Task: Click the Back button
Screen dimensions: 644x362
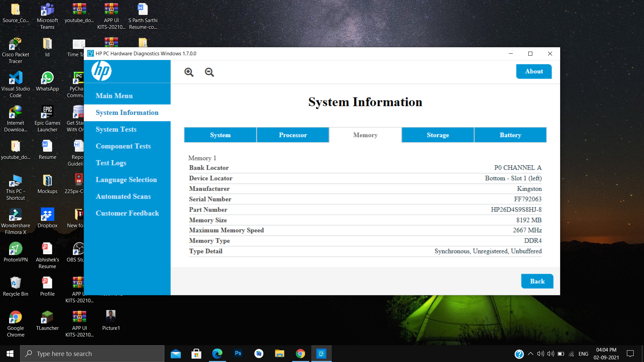Action: 537,281
